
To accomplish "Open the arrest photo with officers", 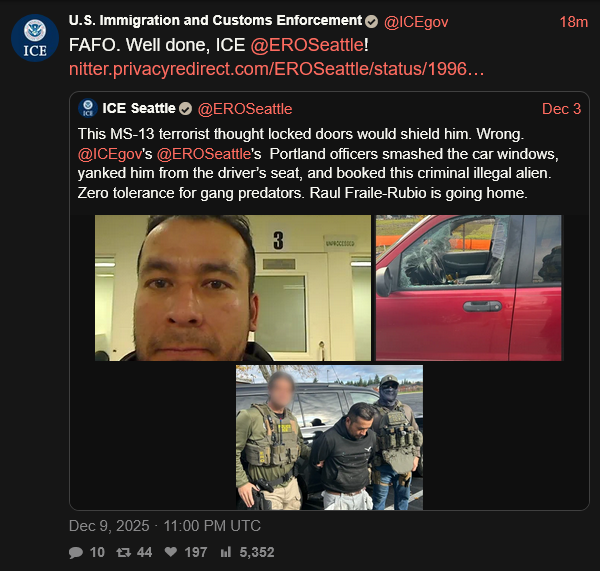I will [329, 437].
